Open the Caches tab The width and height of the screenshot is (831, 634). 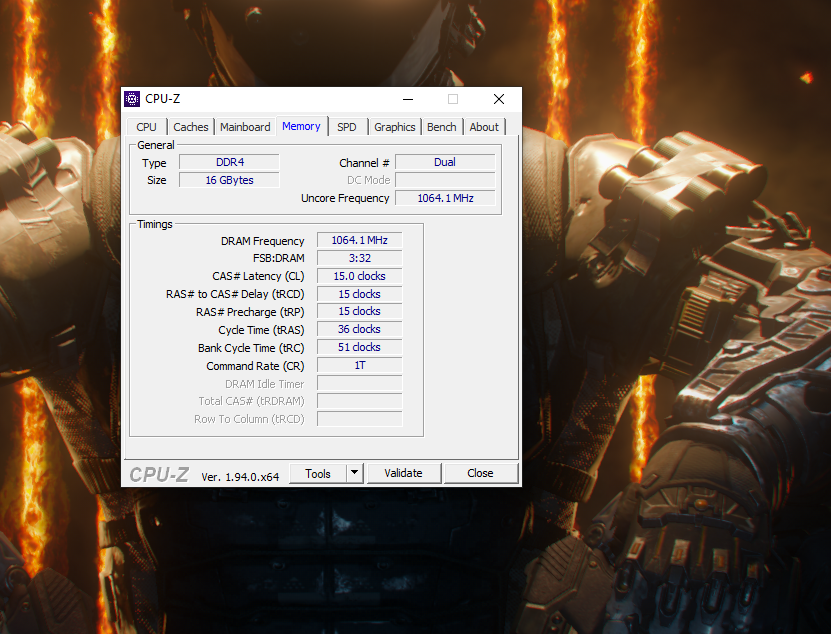[190, 127]
